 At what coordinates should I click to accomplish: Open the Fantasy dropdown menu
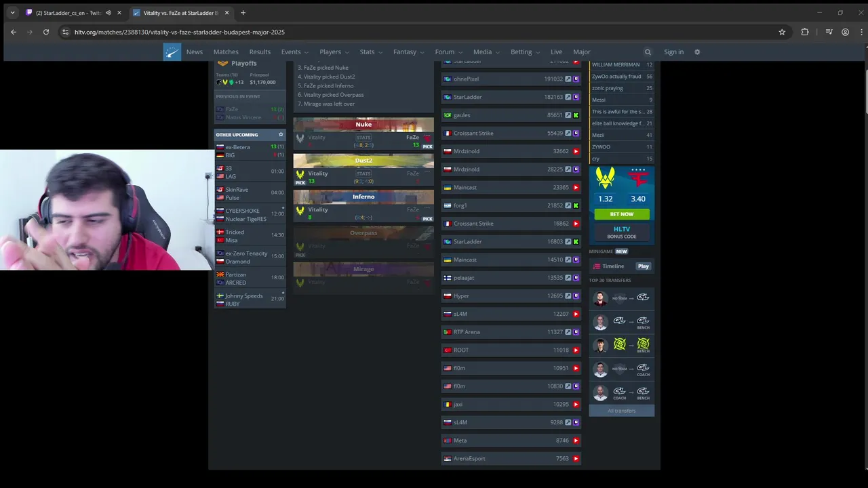[409, 52]
